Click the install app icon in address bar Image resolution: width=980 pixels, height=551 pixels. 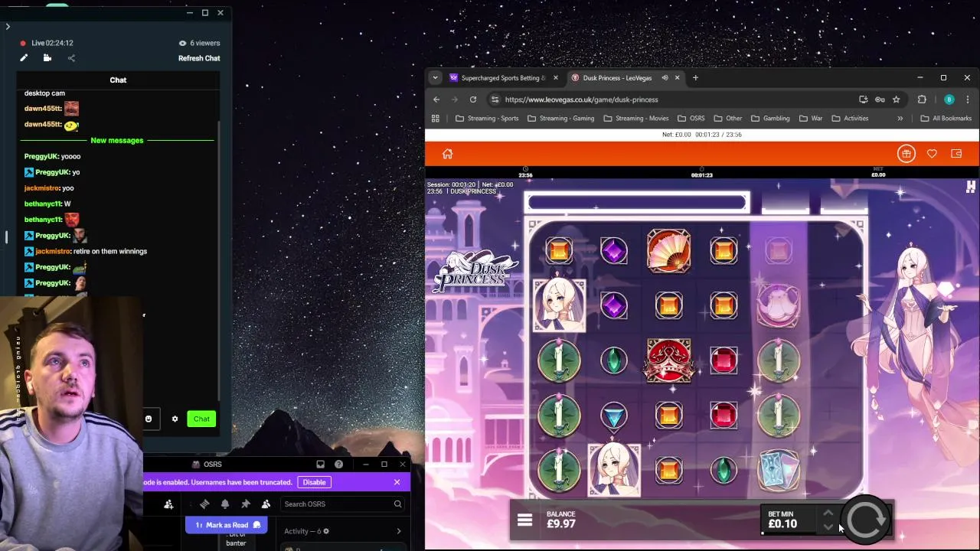(864, 99)
